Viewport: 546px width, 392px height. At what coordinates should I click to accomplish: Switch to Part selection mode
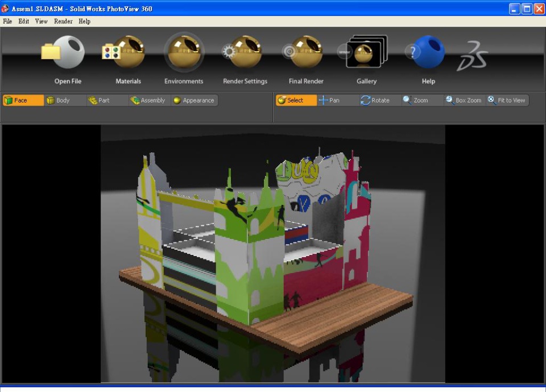pos(107,100)
